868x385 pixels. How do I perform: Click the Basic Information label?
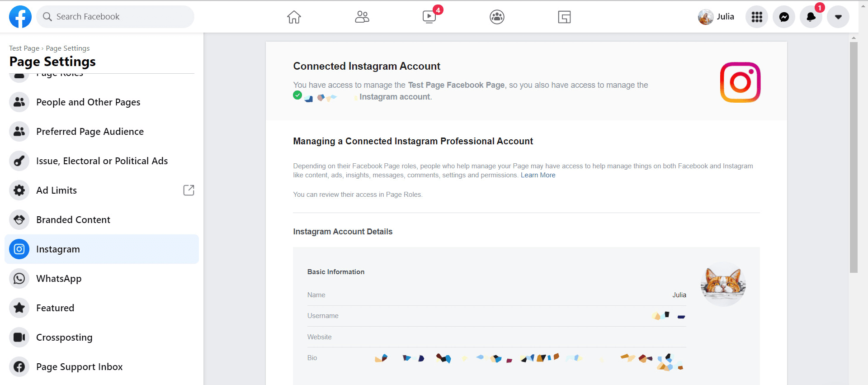pos(336,272)
